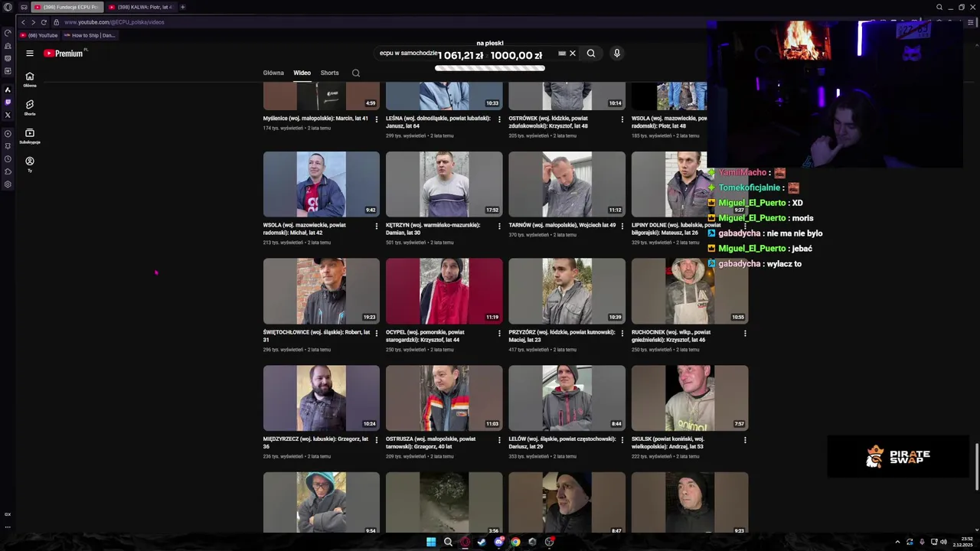This screenshot has width=980, height=551.
Task: Open the YouTube hamburger guide menu
Action: pos(30,54)
